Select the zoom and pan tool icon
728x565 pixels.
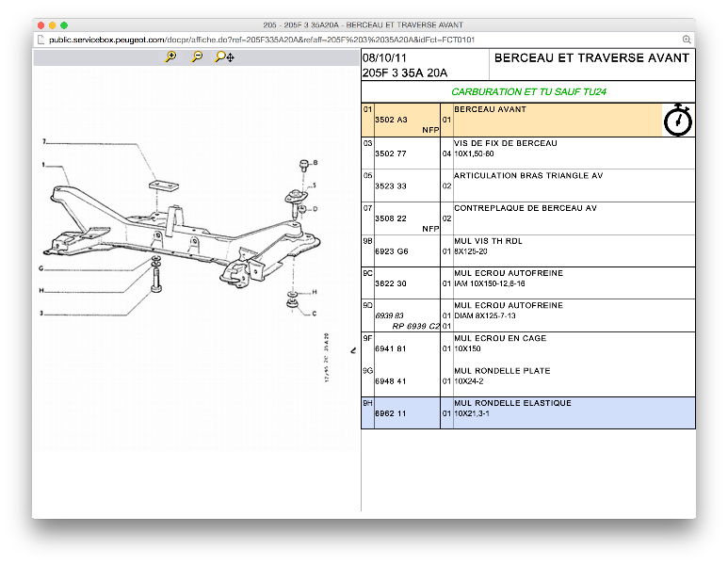click(225, 56)
